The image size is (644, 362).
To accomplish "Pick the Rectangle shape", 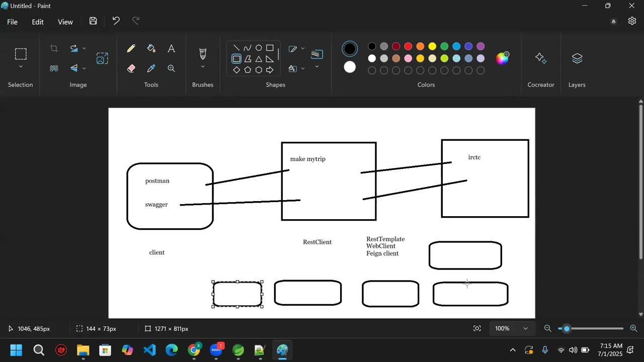I will pos(270,48).
